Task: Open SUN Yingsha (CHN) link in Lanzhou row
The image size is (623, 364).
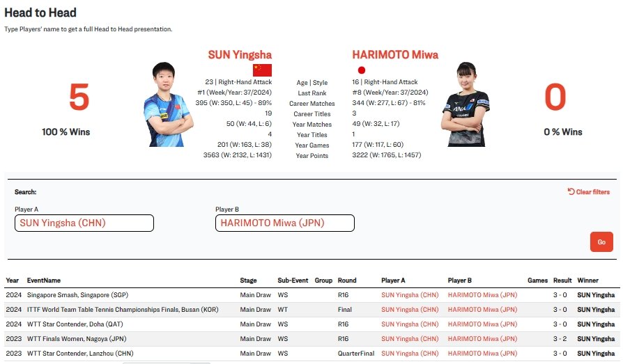Action: pyautogui.click(x=410, y=354)
